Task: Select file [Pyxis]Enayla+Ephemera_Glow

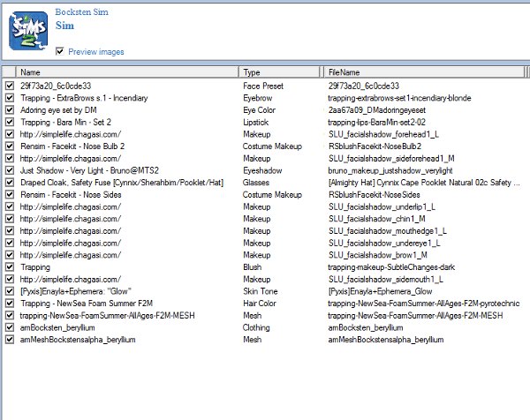Action: [380, 291]
